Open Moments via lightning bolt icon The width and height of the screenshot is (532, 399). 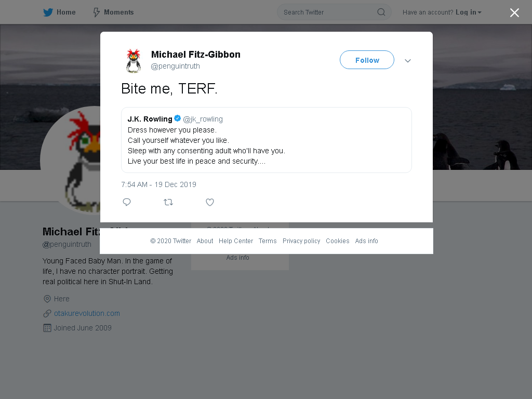coord(96,12)
